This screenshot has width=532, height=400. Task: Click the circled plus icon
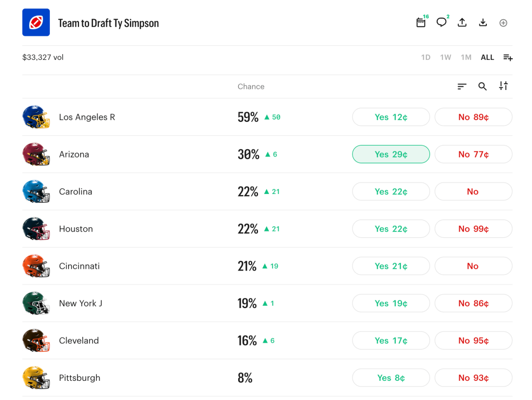pyautogui.click(x=503, y=23)
